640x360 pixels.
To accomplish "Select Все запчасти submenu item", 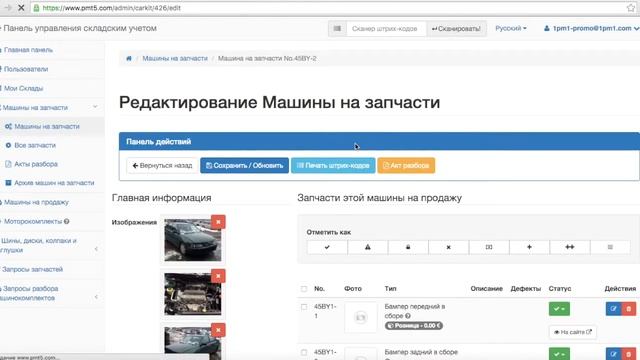I will tap(35, 145).
